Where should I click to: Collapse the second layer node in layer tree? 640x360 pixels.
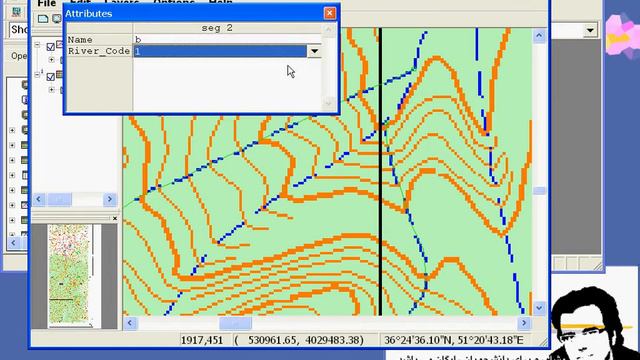point(38,75)
